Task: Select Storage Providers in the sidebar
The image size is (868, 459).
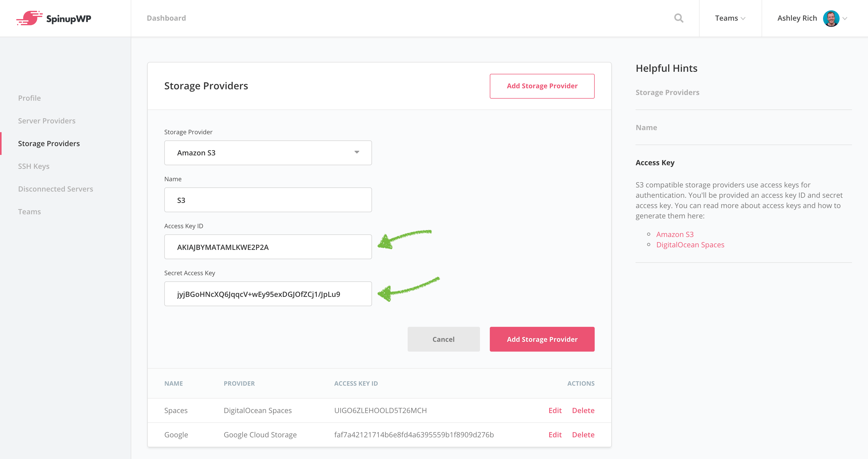Action: pos(49,144)
